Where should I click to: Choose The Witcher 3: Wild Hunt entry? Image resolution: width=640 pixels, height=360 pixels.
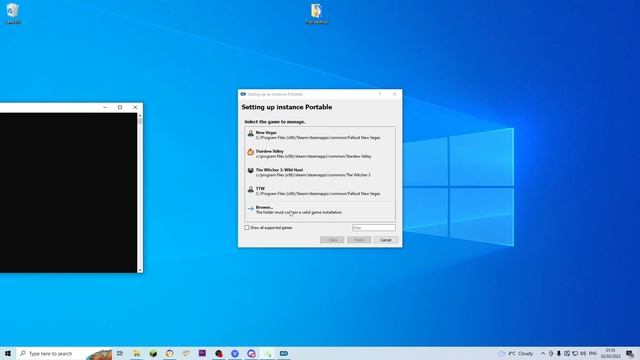coord(320,172)
